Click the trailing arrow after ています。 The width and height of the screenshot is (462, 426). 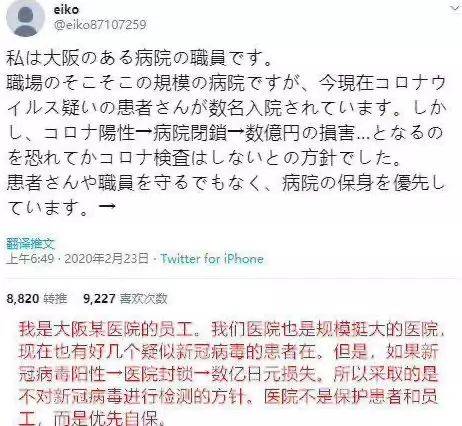click(x=108, y=206)
